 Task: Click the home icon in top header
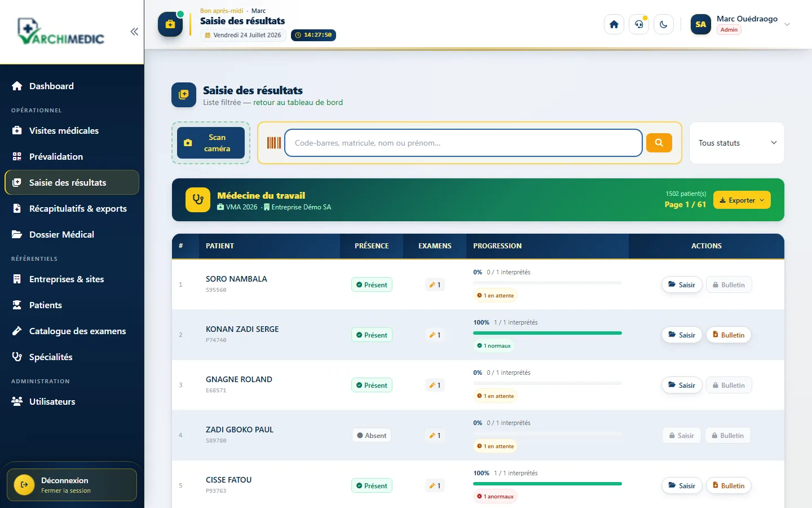coord(614,24)
